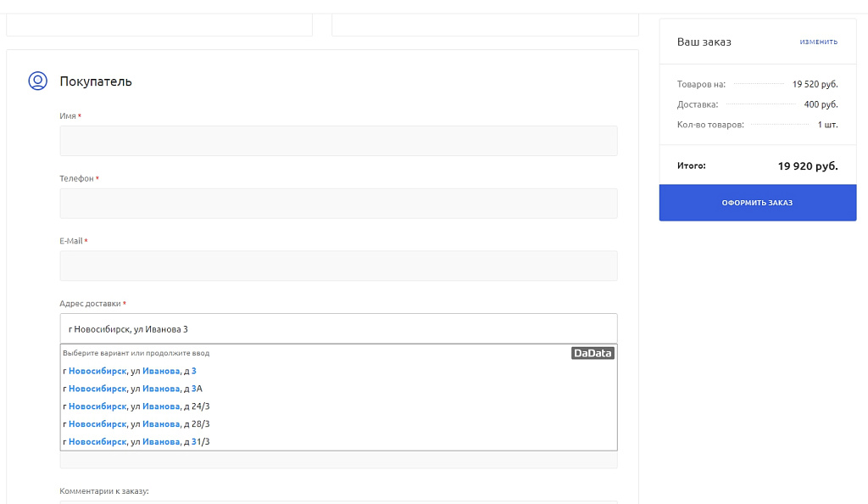Click the Итого total of 19 920 руб.
The width and height of the screenshot is (868, 504).
807,166
